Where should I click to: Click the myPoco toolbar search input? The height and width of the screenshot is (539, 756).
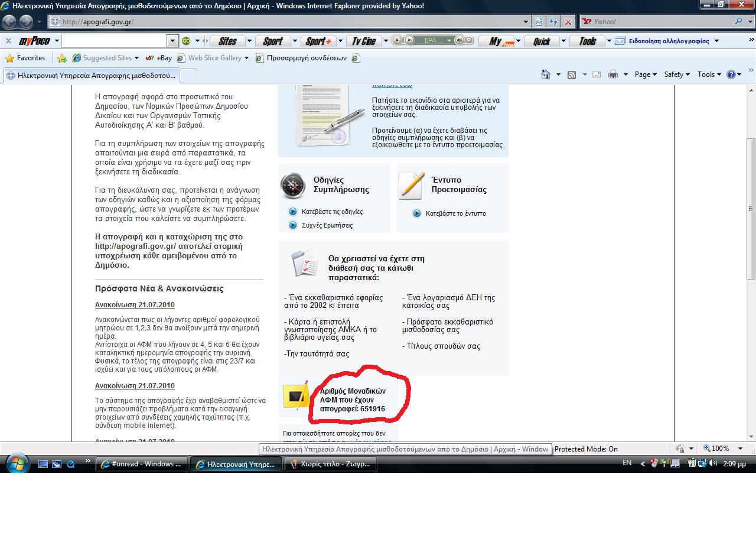click(x=115, y=41)
